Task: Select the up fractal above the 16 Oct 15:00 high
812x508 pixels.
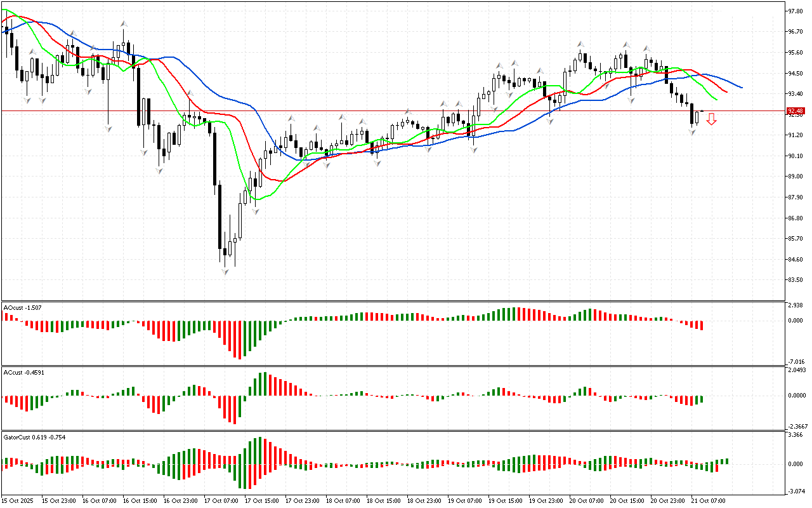Action: (123, 24)
